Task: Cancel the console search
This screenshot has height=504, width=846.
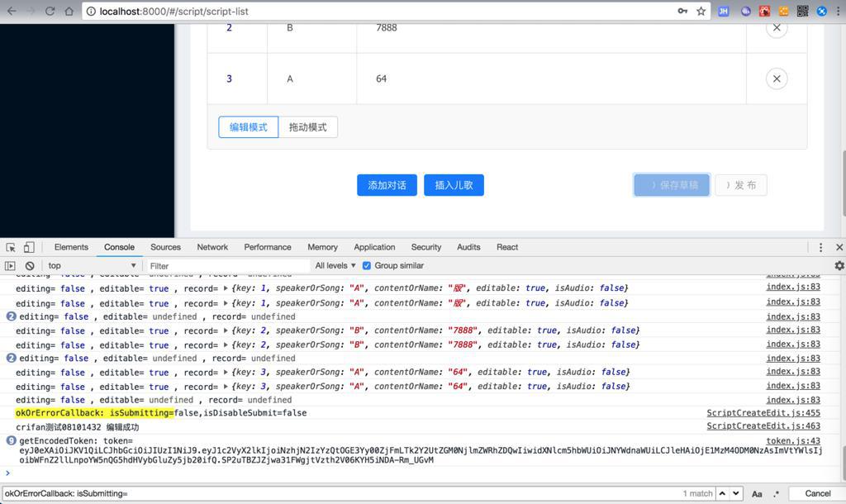Action: point(817,494)
